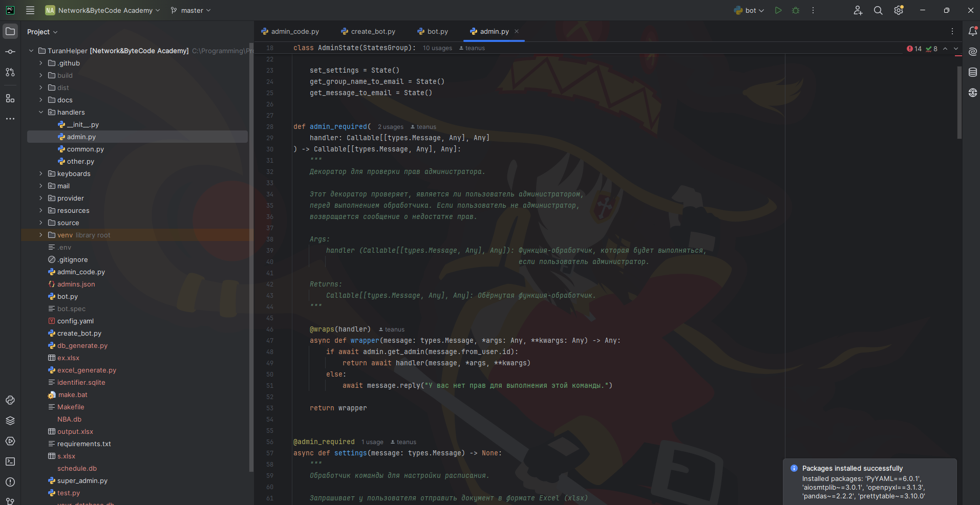Expand the venv library root folder
The image size is (980, 505).
pyautogui.click(x=41, y=235)
